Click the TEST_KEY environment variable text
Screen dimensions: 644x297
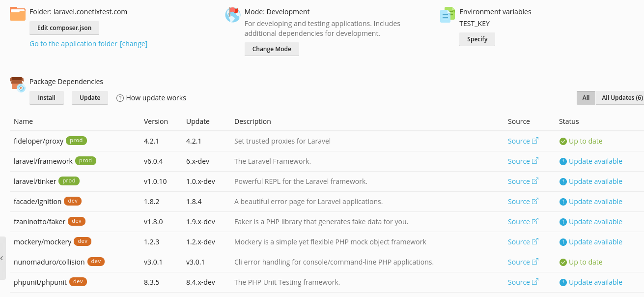pos(475,23)
